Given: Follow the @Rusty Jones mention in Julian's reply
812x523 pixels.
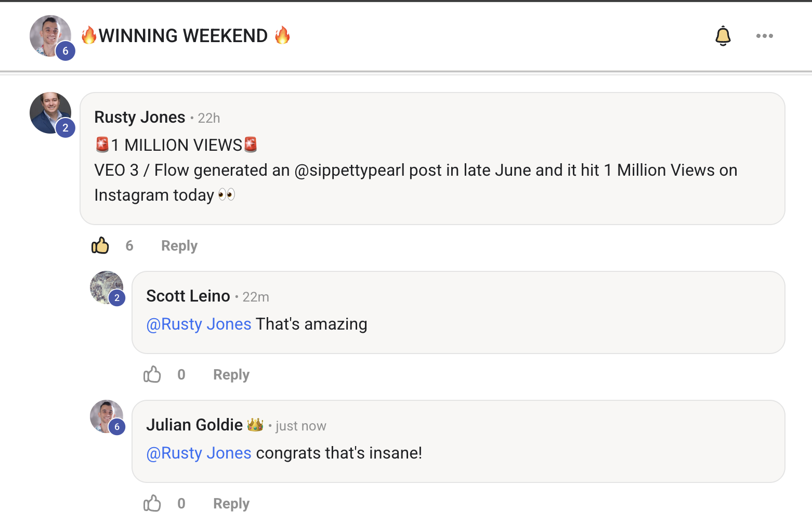Looking at the screenshot, I should [199, 453].
